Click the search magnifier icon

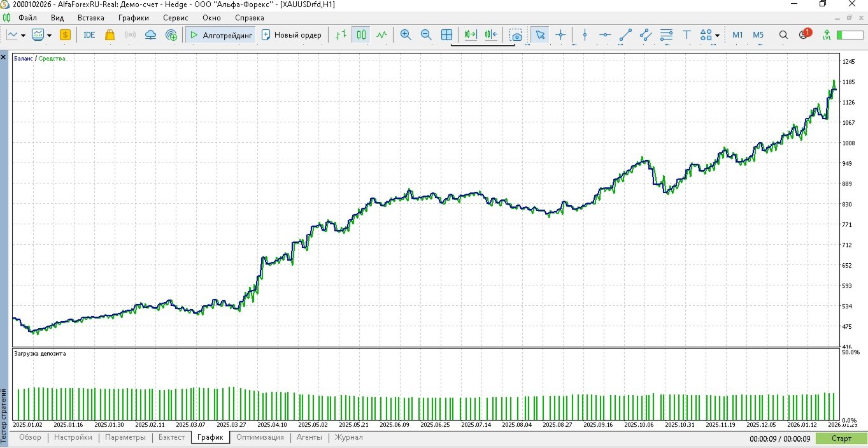783,34
